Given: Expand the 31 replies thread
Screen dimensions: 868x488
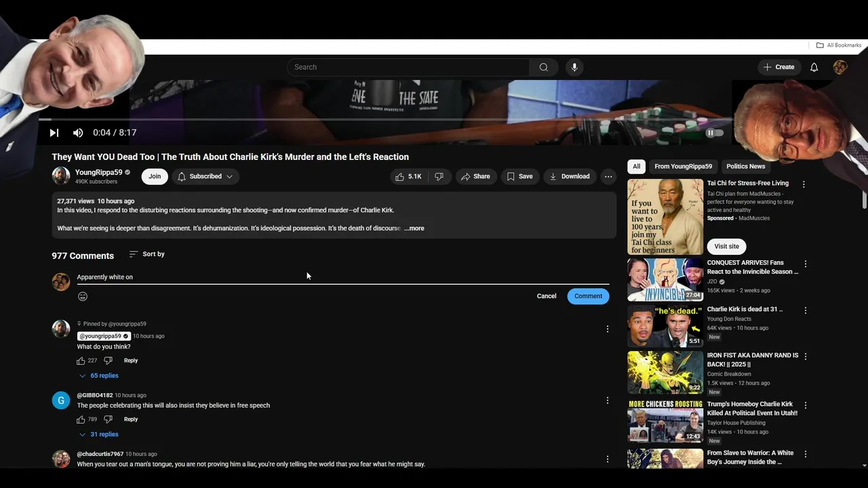Looking at the screenshot, I should (x=99, y=434).
